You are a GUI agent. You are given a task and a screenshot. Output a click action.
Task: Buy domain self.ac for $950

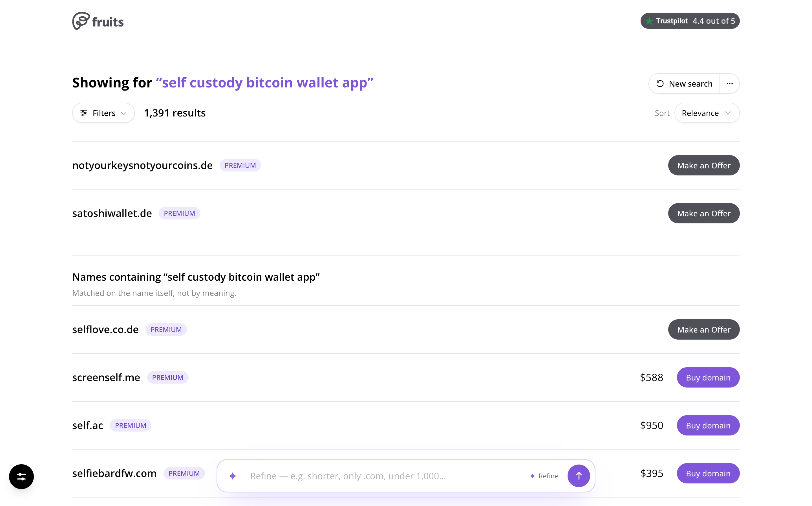pyautogui.click(x=708, y=425)
